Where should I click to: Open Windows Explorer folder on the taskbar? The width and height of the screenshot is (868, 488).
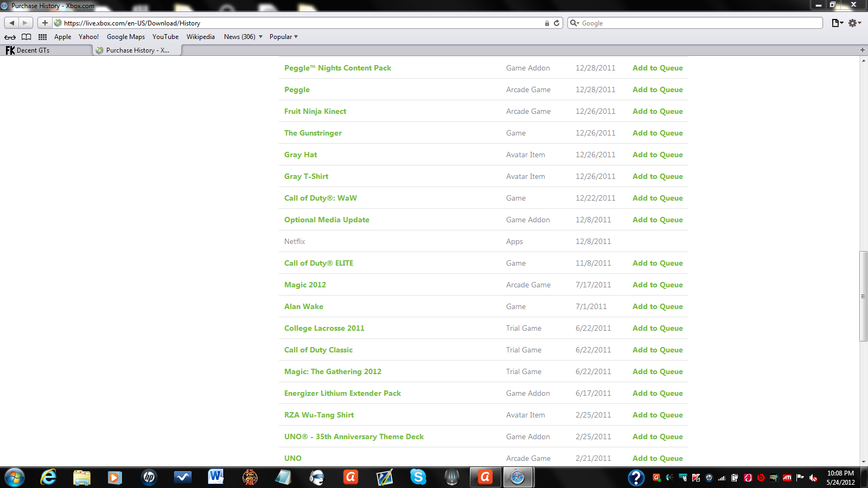[82, 478]
